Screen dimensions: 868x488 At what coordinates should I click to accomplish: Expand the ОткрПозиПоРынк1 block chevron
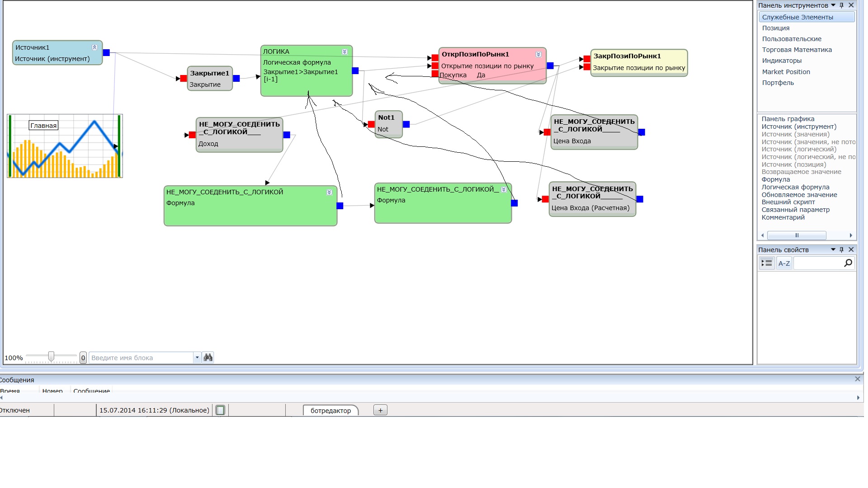pyautogui.click(x=538, y=54)
